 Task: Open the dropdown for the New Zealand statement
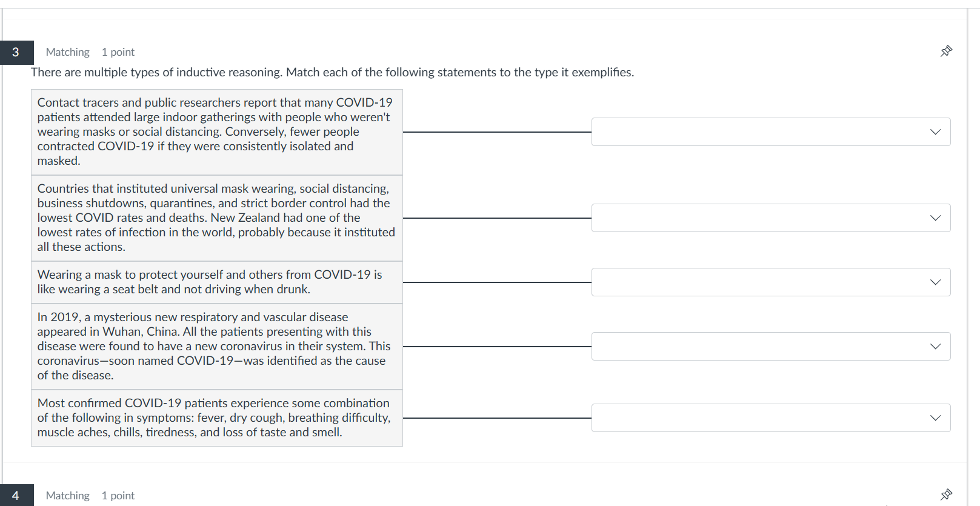click(770, 218)
